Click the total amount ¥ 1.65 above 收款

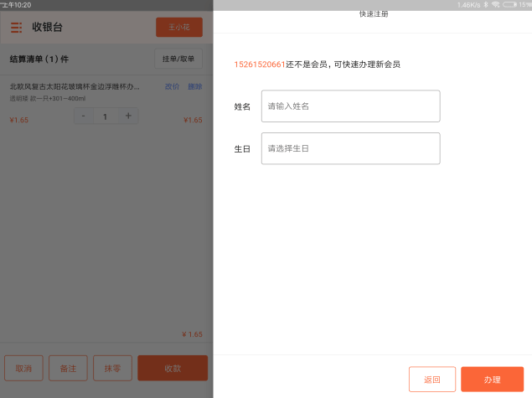pos(192,334)
